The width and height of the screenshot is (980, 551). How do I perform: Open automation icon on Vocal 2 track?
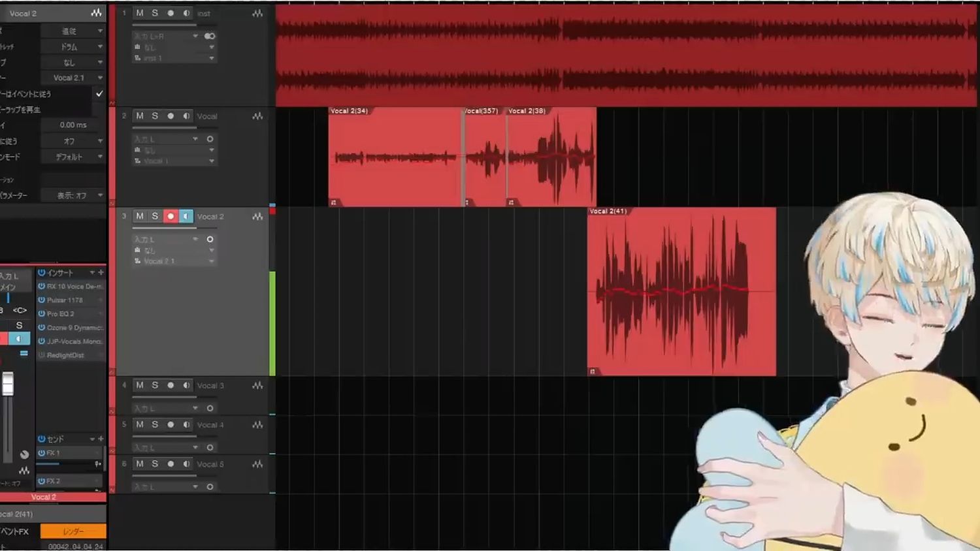coord(257,216)
